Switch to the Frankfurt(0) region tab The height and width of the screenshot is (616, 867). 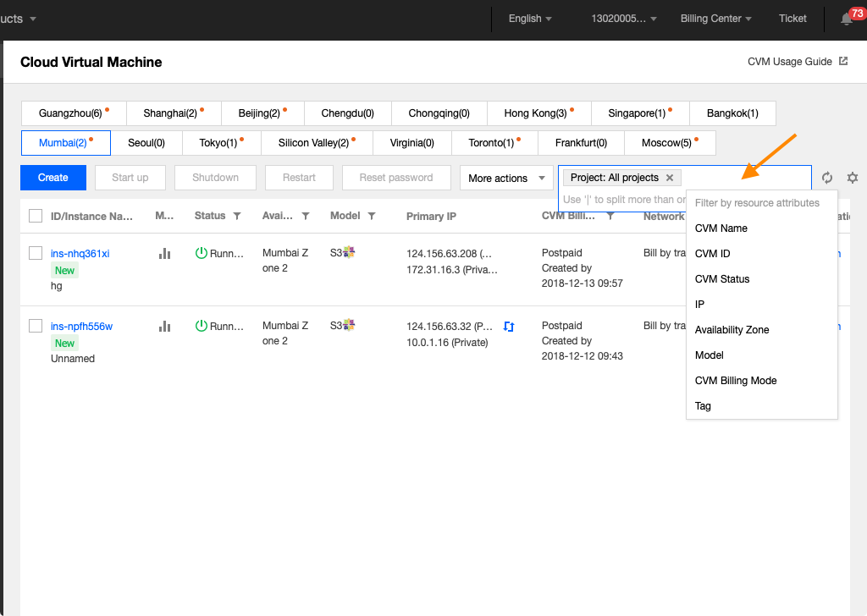tap(581, 143)
